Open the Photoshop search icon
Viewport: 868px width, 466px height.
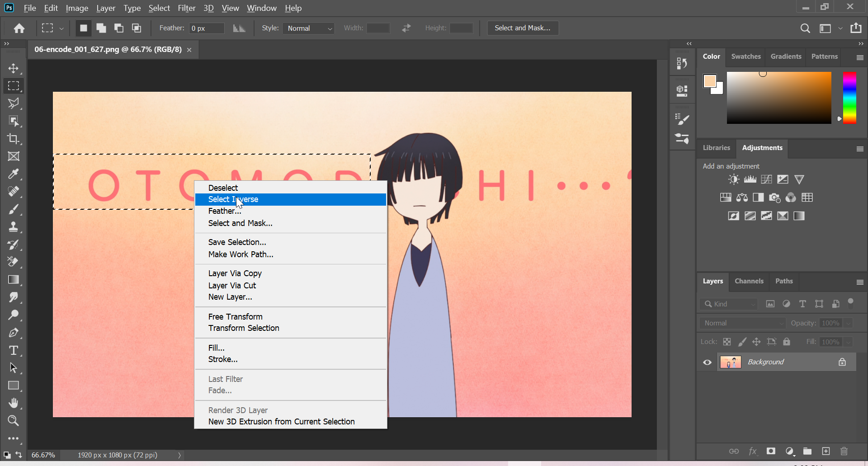[x=805, y=28]
